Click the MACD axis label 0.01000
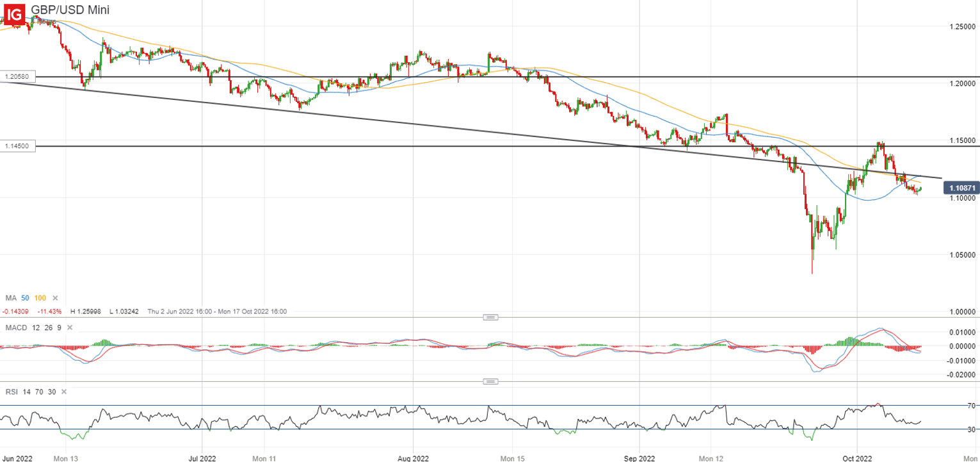The image size is (980, 462). [x=963, y=332]
